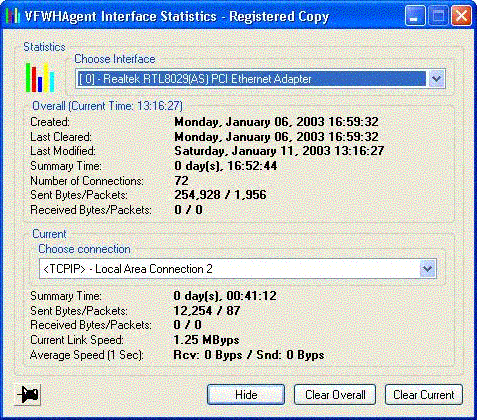477x420 pixels.
Task: Click the pin icon button at bottom-left
Action: click(x=28, y=395)
